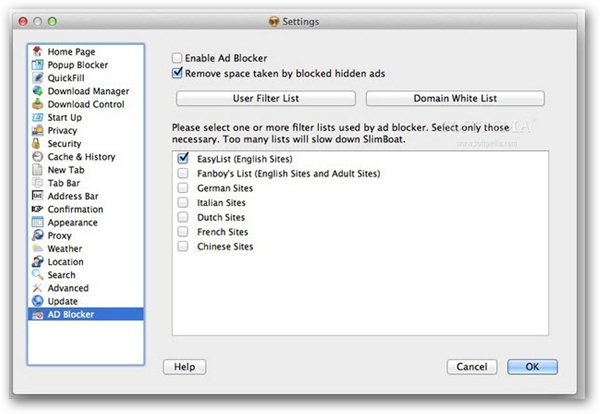Screen dimensions: 600x414
Task: Toggle Remove space taken by blocked ads
Action: pos(178,73)
